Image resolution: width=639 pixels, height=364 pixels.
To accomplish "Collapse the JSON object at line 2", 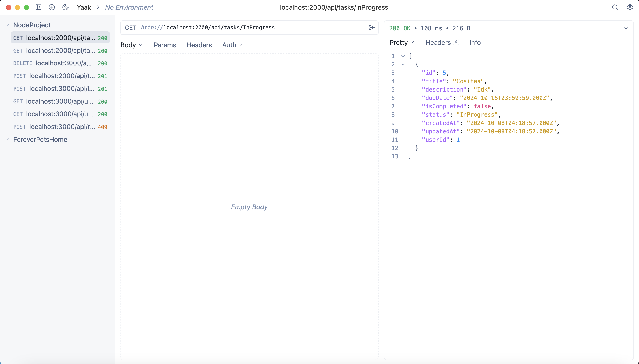I will pos(403,64).
